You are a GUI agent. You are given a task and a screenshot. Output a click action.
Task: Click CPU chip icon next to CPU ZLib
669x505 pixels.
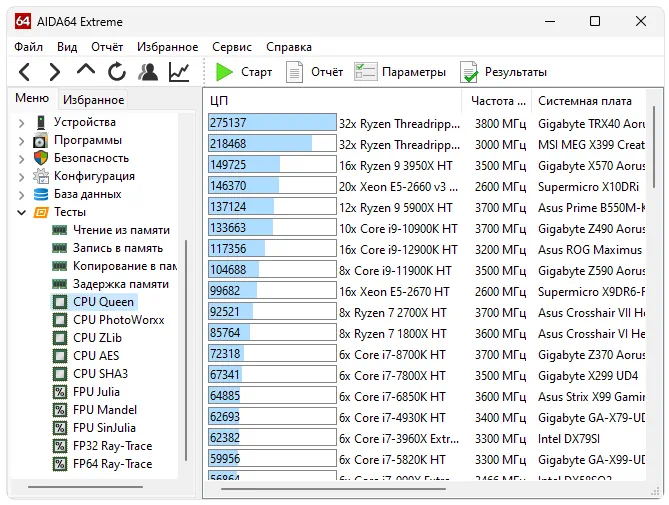pyautogui.click(x=60, y=338)
